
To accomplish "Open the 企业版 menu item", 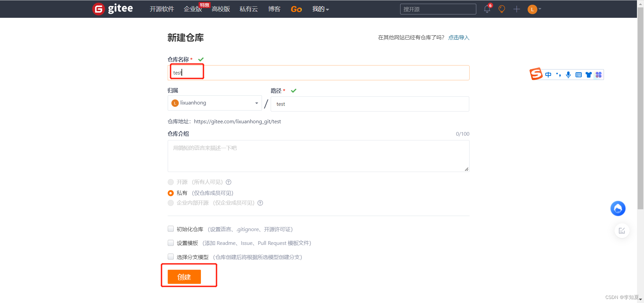I will [193, 9].
